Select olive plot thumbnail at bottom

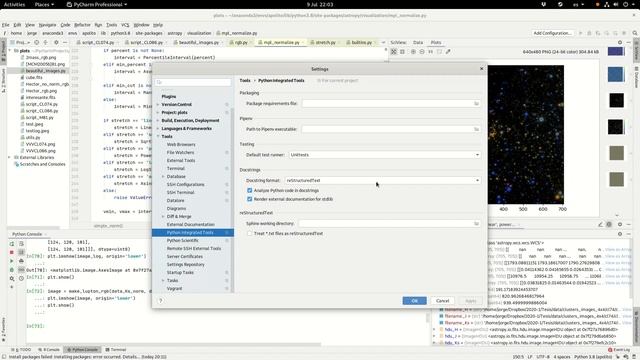(616, 179)
